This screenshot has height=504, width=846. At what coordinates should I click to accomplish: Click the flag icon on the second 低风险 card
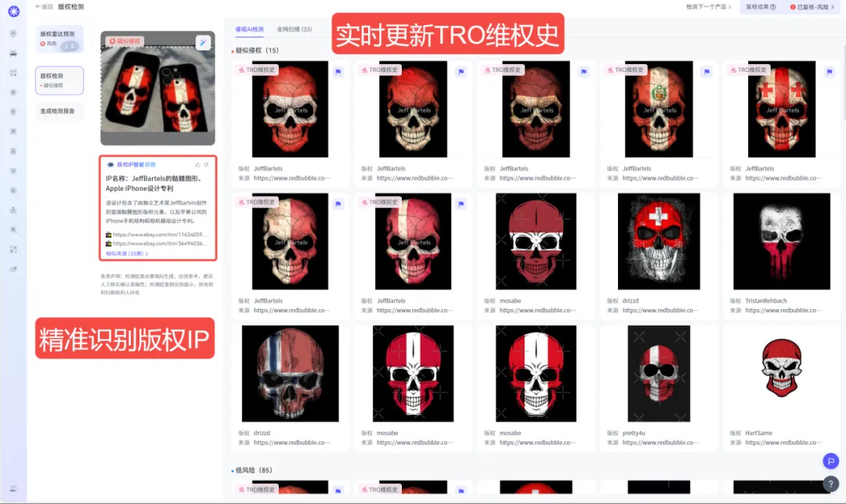pos(461,491)
